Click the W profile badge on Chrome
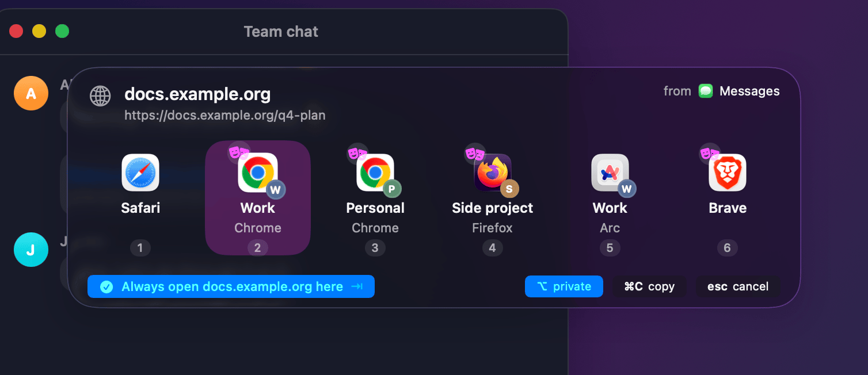This screenshot has height=375, width=868. coord(276,189)
